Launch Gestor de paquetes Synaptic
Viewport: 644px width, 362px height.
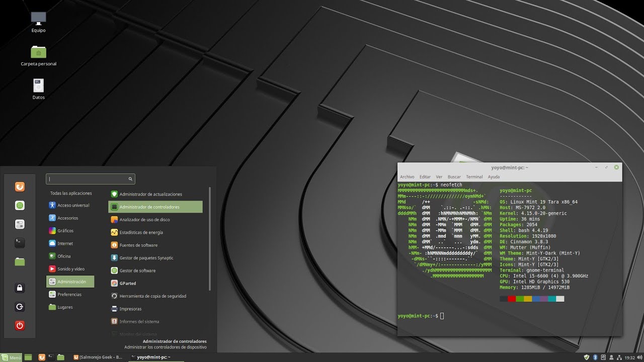pyautogui.click(x=155, y=258)
